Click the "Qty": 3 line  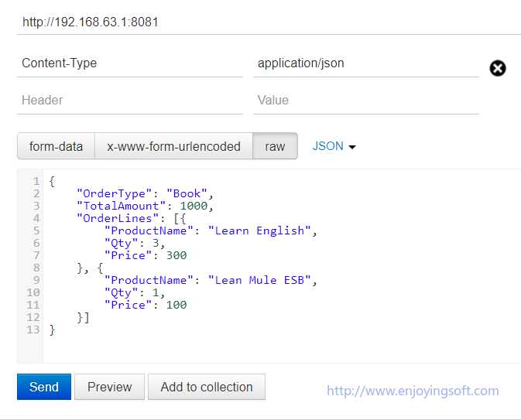pos(135,243)
